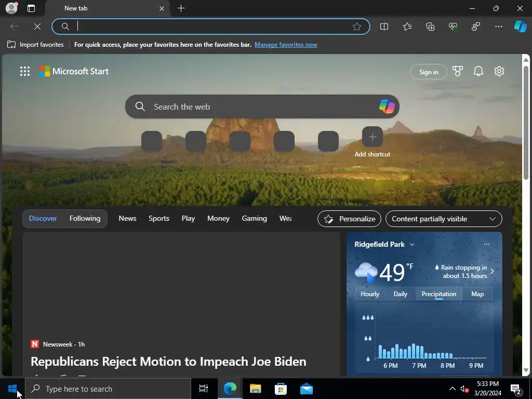Open Browser essentials heart icon
This screenshot has height=399, width=532.
[453, 26]
